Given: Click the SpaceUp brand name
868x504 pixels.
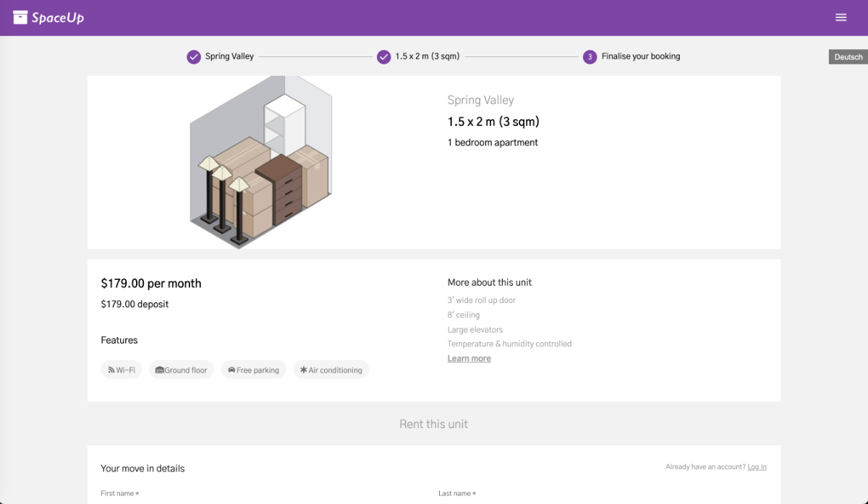Looking at the screenshot, I should tap(58, 18).
